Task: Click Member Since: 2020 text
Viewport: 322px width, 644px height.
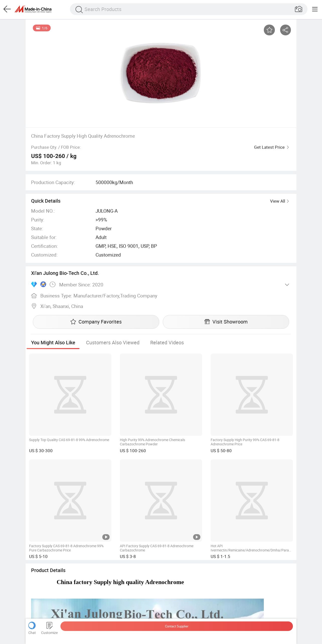Action: pos(81,285)
